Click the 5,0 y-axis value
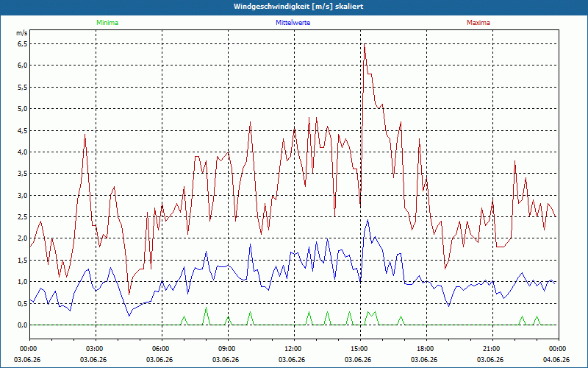588x368 pixels. pyautogui.click(x=22, y=109)
